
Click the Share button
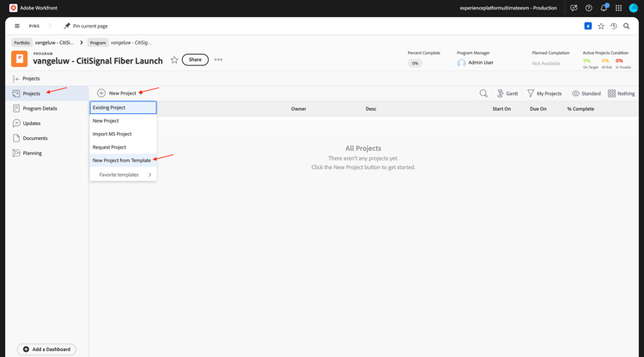(195, 59)
